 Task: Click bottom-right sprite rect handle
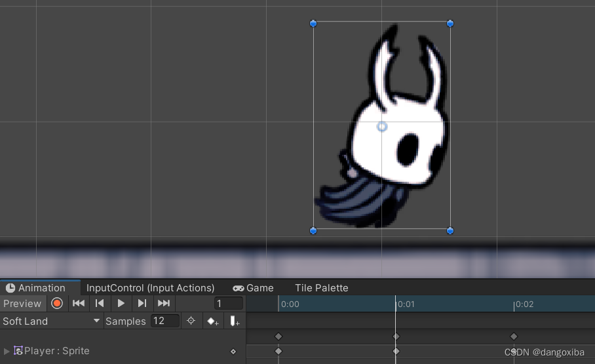point(450,230)
